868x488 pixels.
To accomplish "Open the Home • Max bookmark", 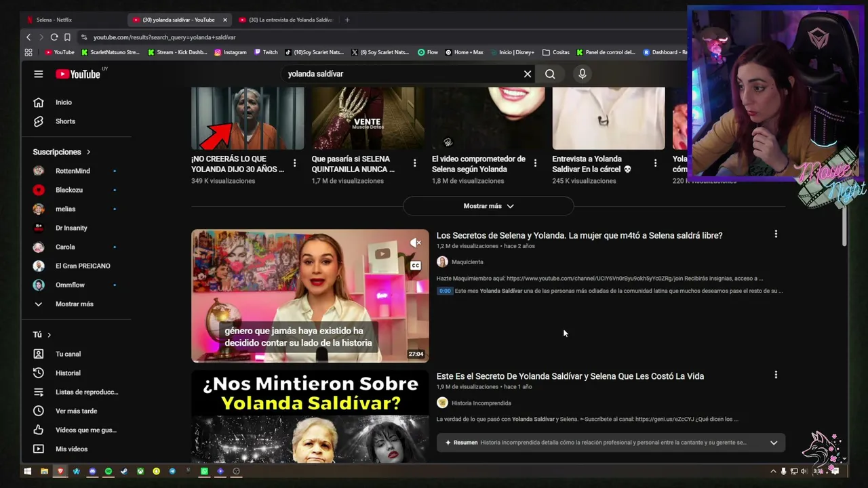I will (464, 52).
